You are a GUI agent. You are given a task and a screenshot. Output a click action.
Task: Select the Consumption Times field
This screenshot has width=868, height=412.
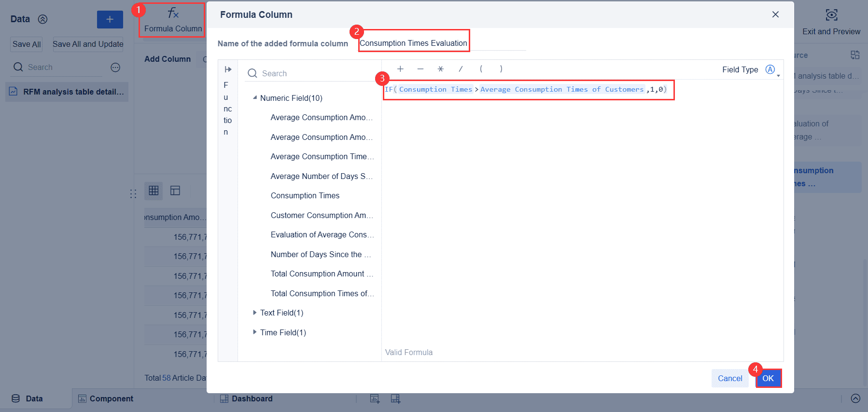click(305, 195)
